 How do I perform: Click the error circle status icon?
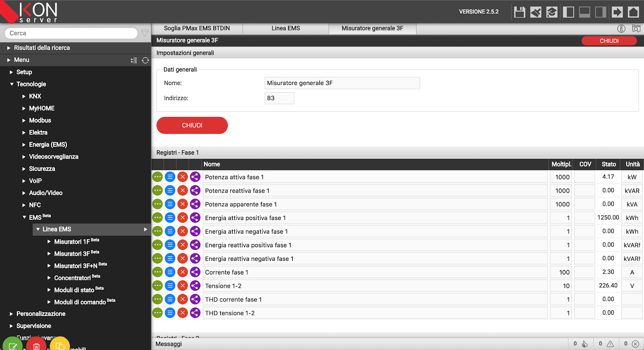tap(636, 344)
